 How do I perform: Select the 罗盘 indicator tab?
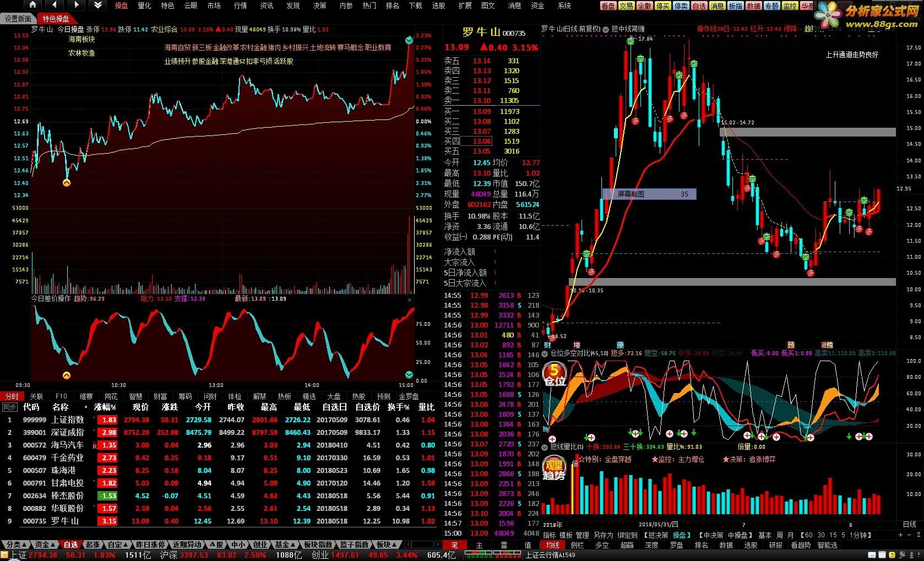pyautogui.click(x=676, y=545)
